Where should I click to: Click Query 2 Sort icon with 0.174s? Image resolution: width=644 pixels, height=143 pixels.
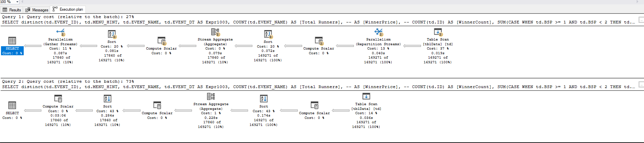(264, 99)
